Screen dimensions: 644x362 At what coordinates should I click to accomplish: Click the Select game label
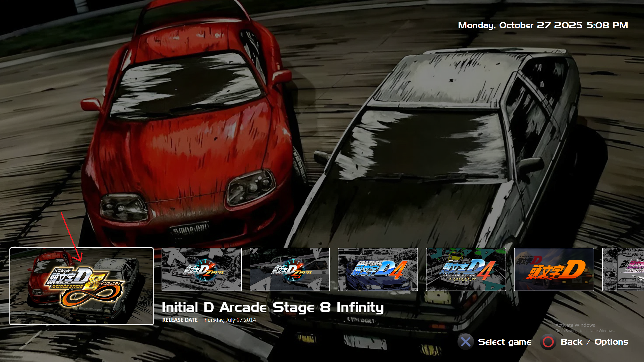[504, 342]
